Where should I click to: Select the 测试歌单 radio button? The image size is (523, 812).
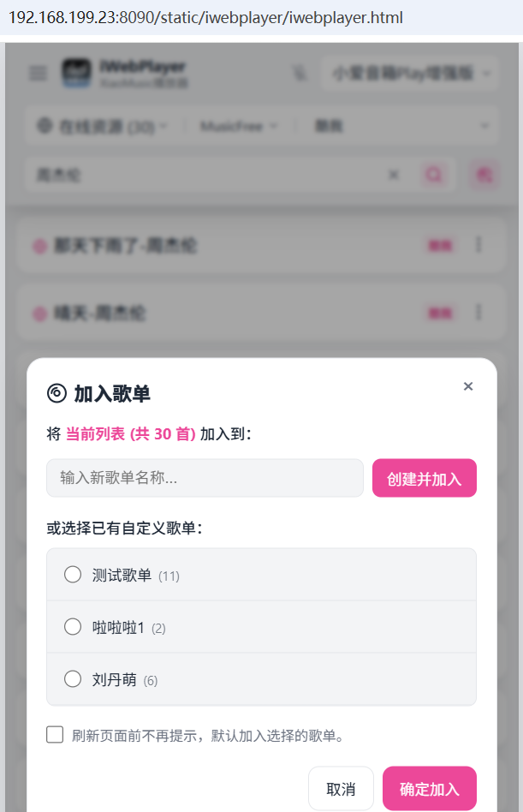click(x=73, y=574)
